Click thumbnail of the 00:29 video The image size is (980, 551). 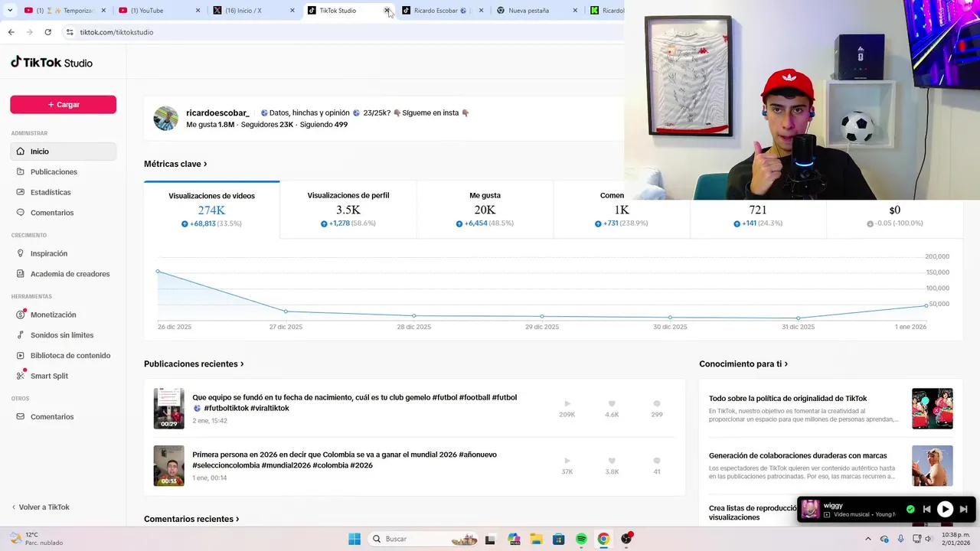[x=168, y=408]
